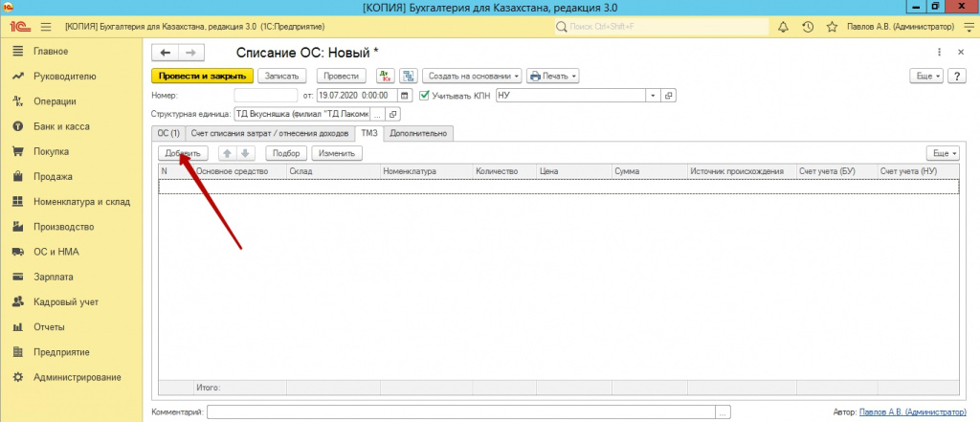Open the top-right window options icon
The image size is (980, 422).
[x=968, y=27]
